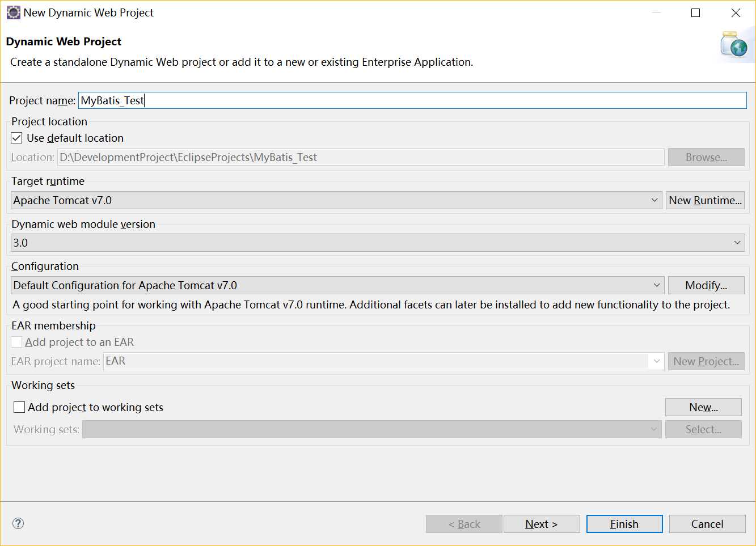This screenshot has width=756, height=546.
Task: Open the Target runtime dropdown
Action: 336,200
